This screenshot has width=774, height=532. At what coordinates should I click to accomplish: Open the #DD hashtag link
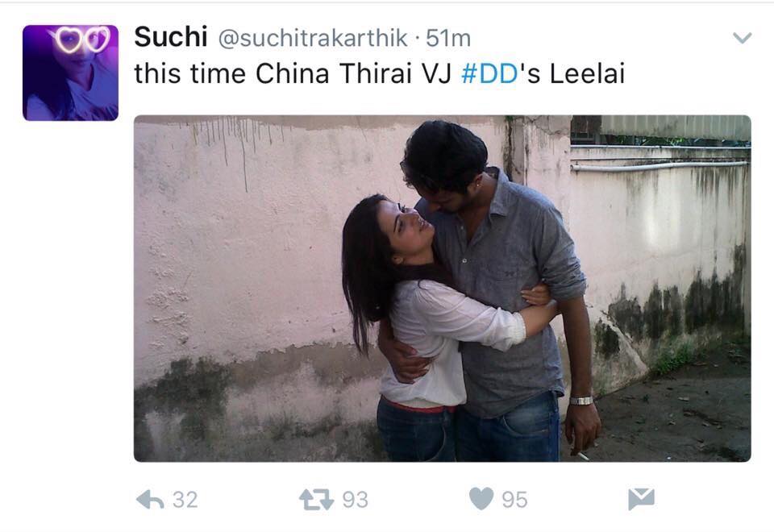(x=489, y=74)
